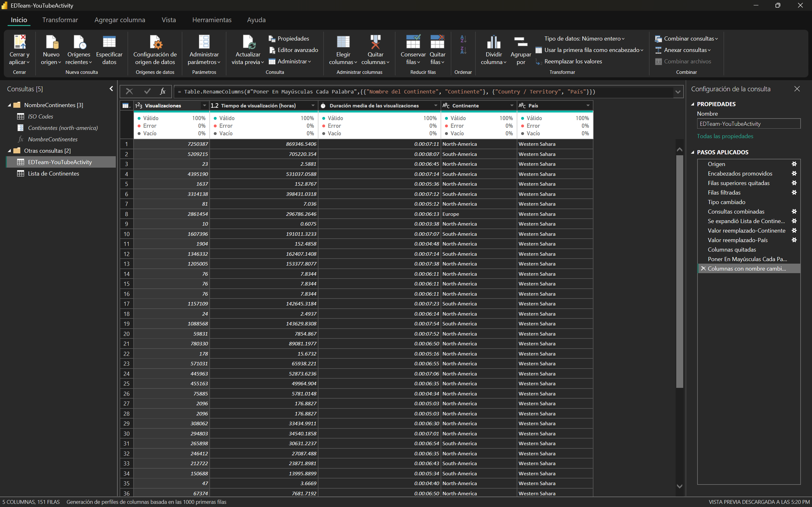
Task: Open Configuración de origen de datos
Action: pos(155,42)
